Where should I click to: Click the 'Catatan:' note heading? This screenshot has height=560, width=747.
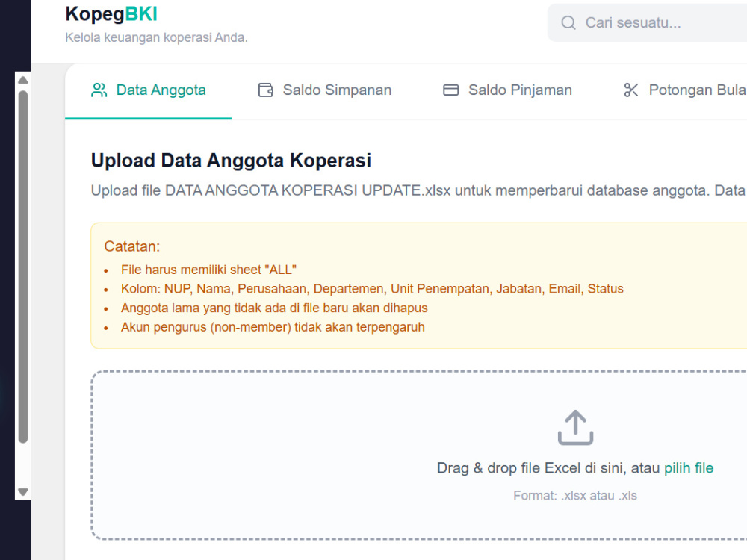pos(132,246)
